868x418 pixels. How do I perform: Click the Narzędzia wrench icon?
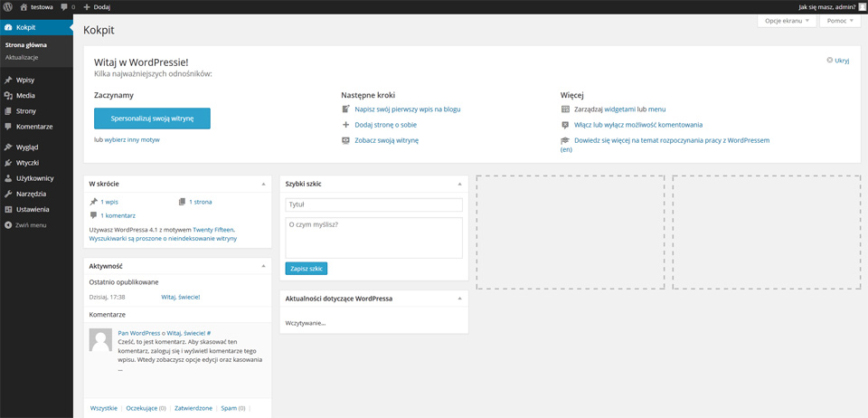[x=8, y=195]
